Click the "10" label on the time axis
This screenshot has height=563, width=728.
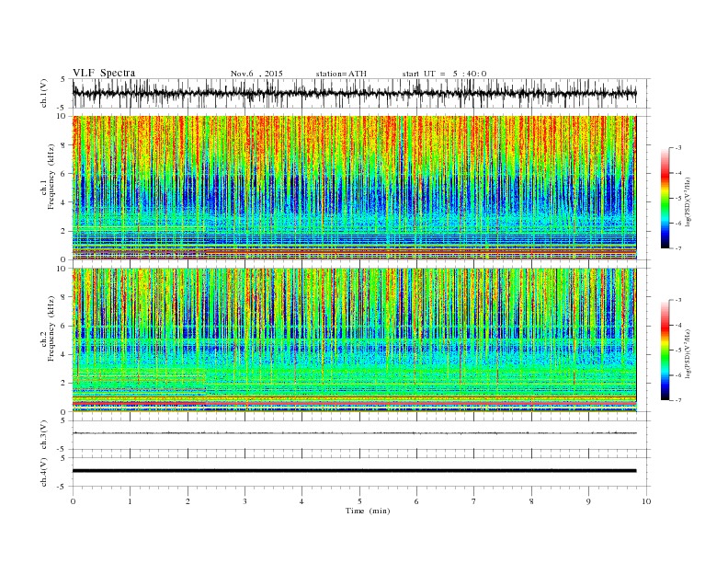(x=646, y=501)
